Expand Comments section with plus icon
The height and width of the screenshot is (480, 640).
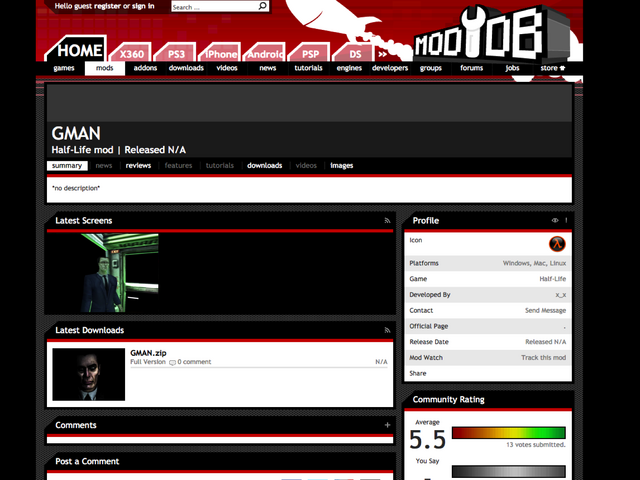click(387, 425)
